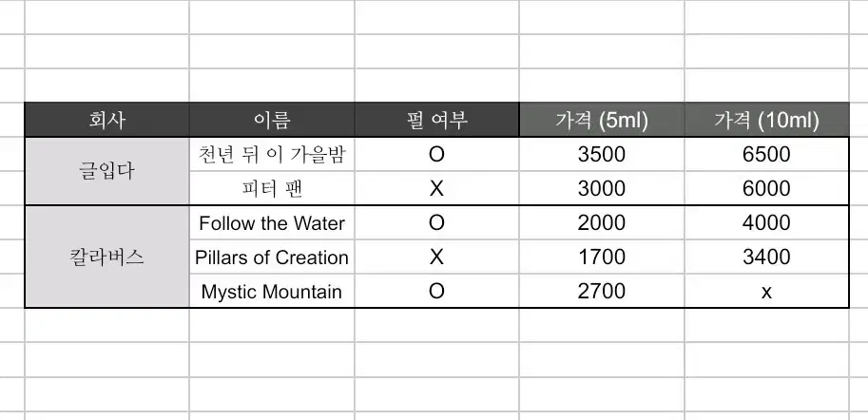This screenshot has height=420, width=868.
Task: Click the Pillars of Creation cell
Action: (x=272, y=258)
